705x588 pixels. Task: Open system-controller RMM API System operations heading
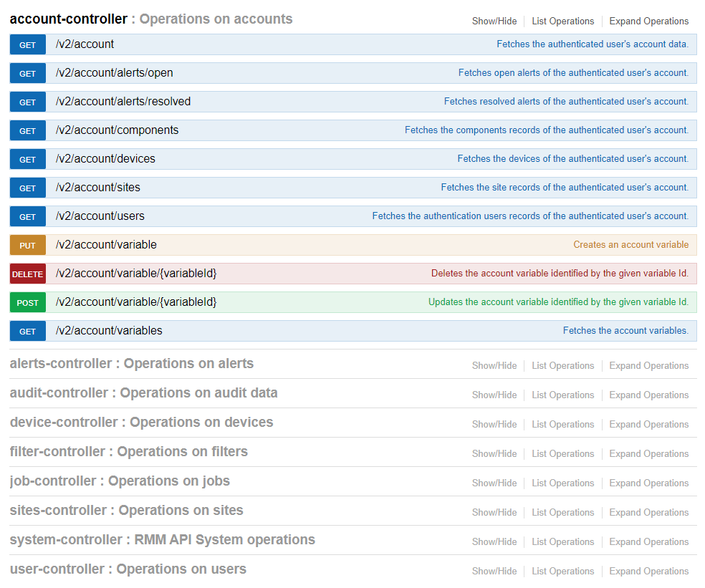(163, 539)
